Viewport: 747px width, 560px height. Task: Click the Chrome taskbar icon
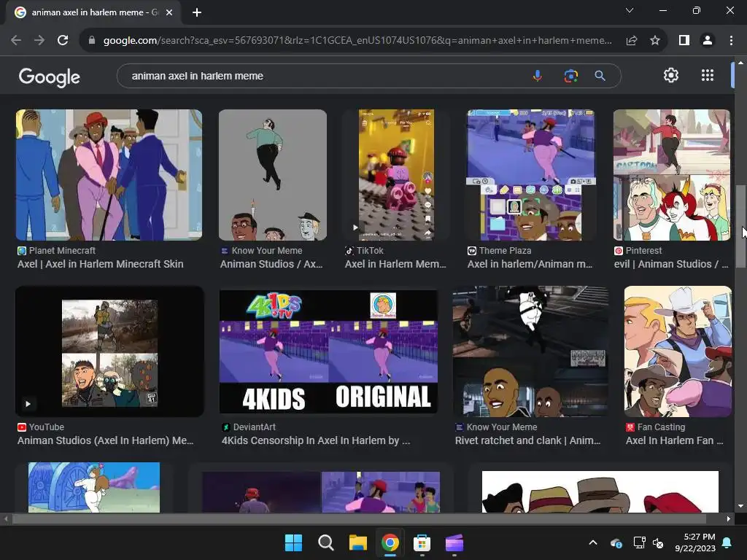click(x=390, y=542)
